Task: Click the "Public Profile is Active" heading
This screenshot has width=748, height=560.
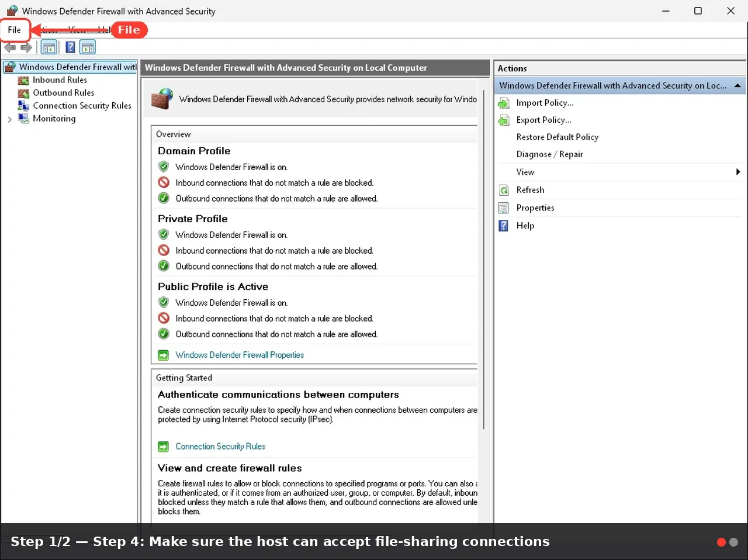Action: [213, 286]
